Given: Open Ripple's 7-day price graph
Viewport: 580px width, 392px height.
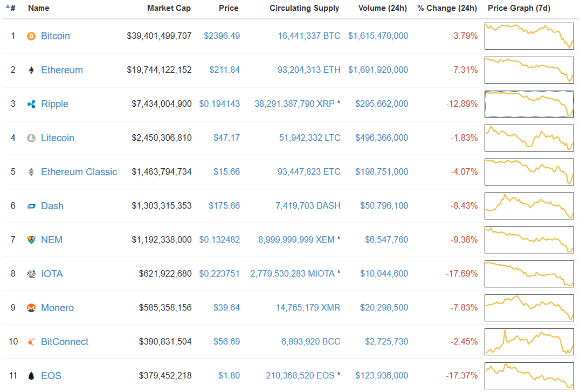Looking at the screenshot, I should point(529,104).
